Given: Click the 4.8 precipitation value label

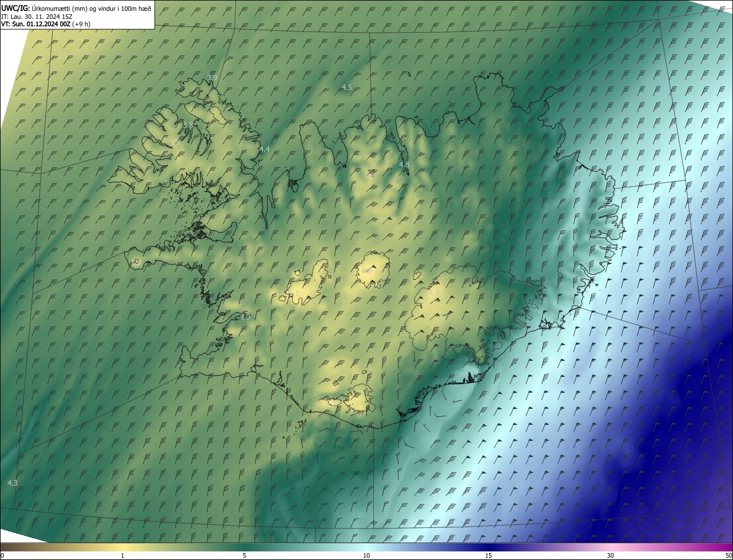Looking at the screenshot, I should click(x=404, y=164).
